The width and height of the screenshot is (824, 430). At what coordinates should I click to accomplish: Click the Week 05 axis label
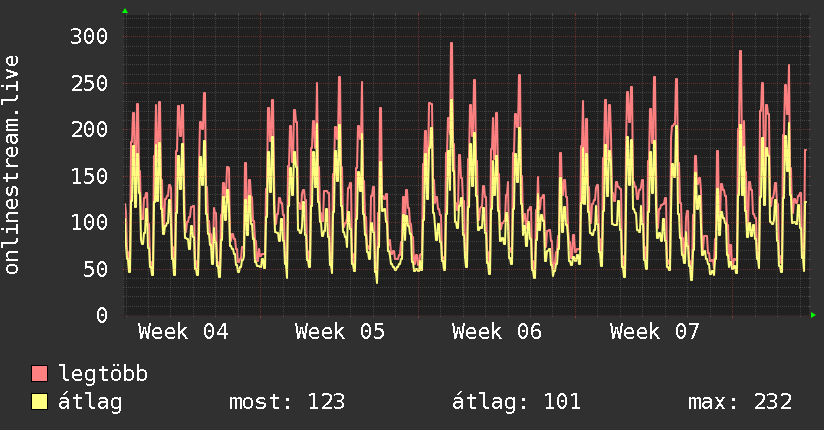(340, 332)
